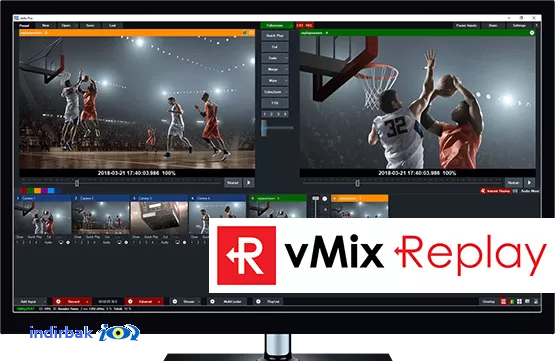The image size is (555, 361).
Task: Open the CubeZoom transition dropdown arrow
Action: 286,92
